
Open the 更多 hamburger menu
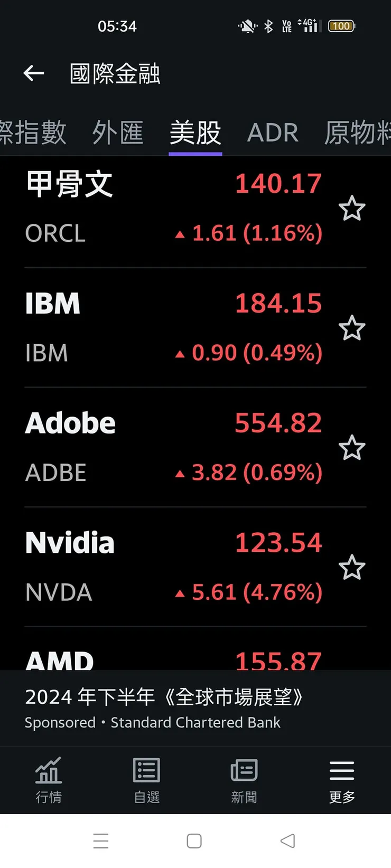click(x=342, y=779)
